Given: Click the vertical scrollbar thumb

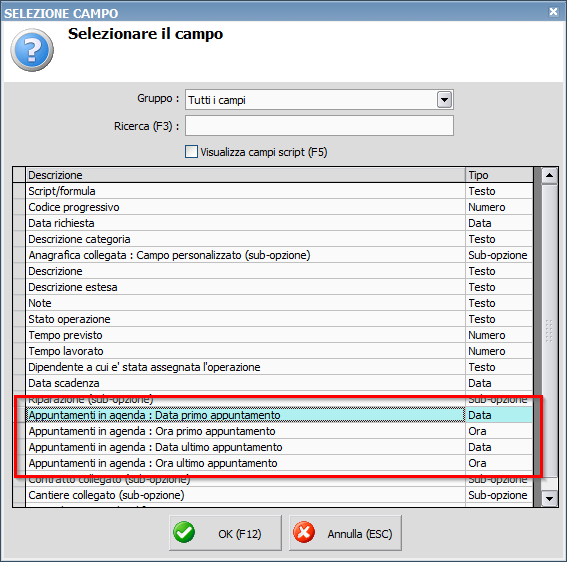Looking at the screenshot, I should 549,330.
